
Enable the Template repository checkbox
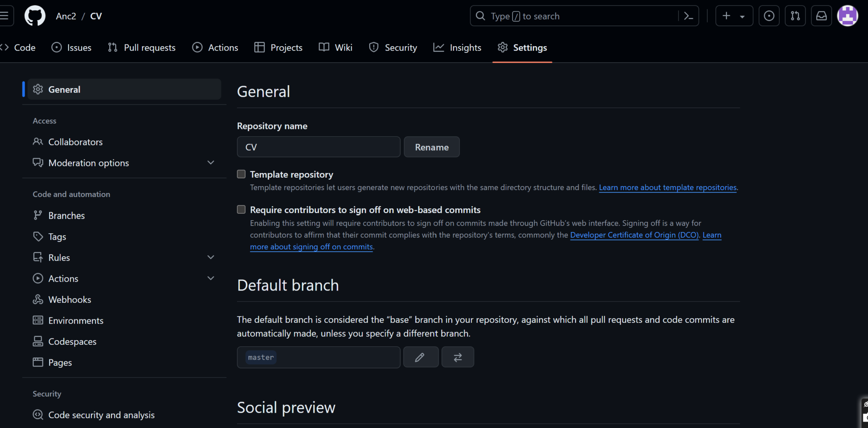(241, 174)
